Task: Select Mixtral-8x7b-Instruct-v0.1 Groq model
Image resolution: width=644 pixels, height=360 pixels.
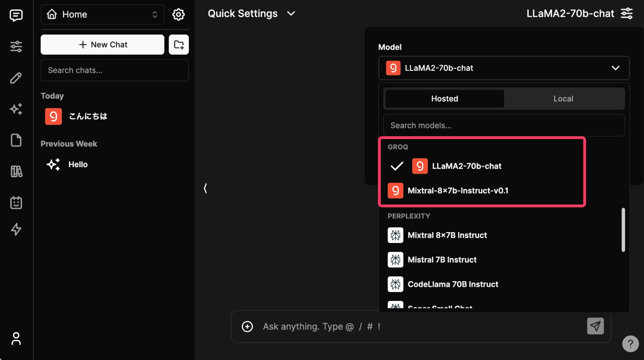Action: [x=458, y=191]
